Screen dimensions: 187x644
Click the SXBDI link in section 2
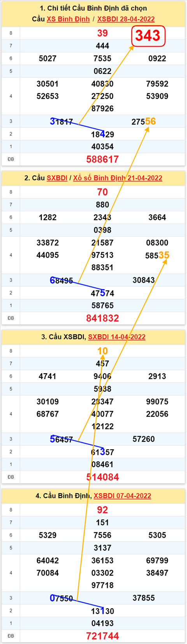57,178
